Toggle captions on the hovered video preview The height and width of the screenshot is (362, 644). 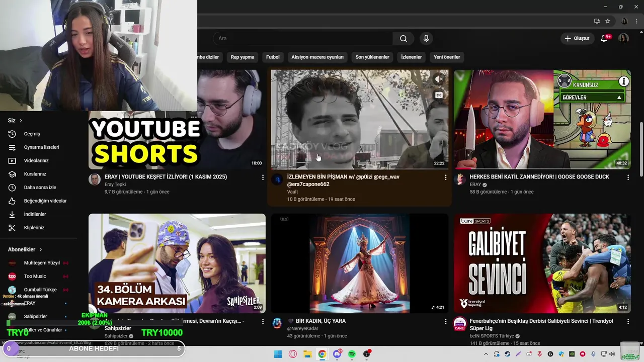[x=439, y=95]
